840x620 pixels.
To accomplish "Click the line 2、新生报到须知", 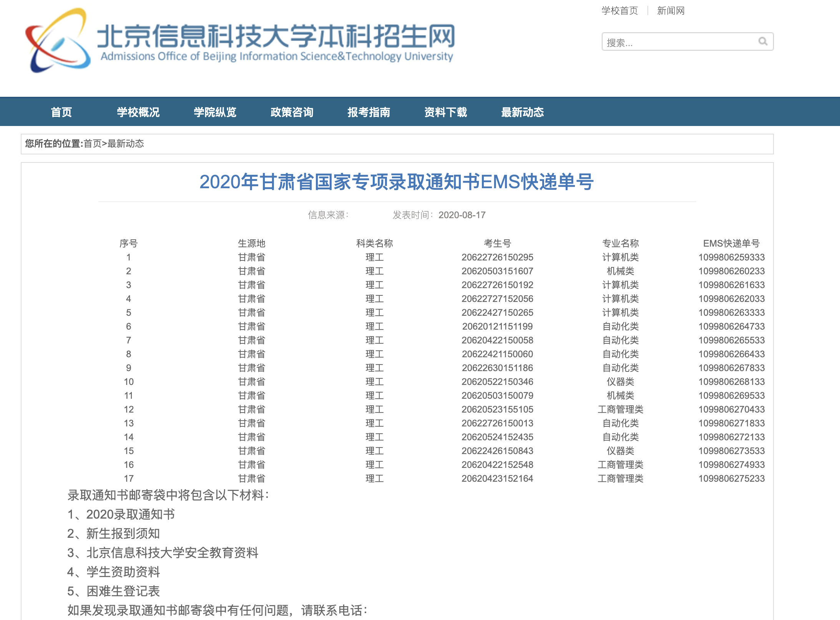I will point(113,534).
